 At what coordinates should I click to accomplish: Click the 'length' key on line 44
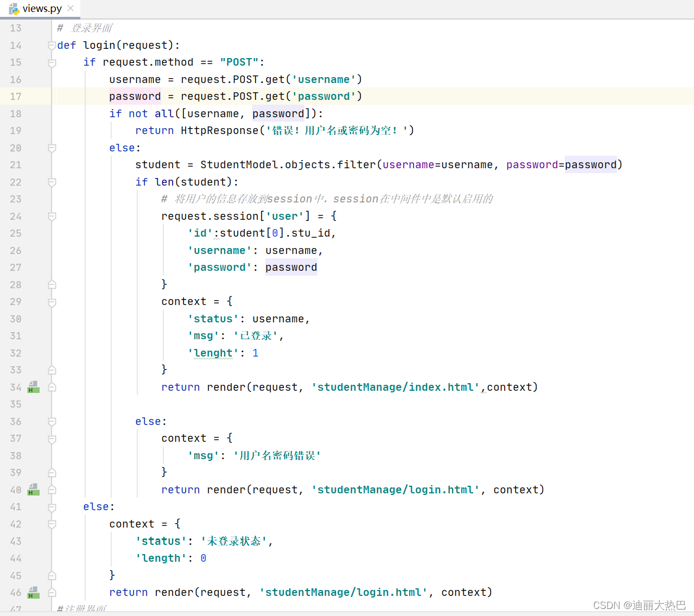pos(161,558)
